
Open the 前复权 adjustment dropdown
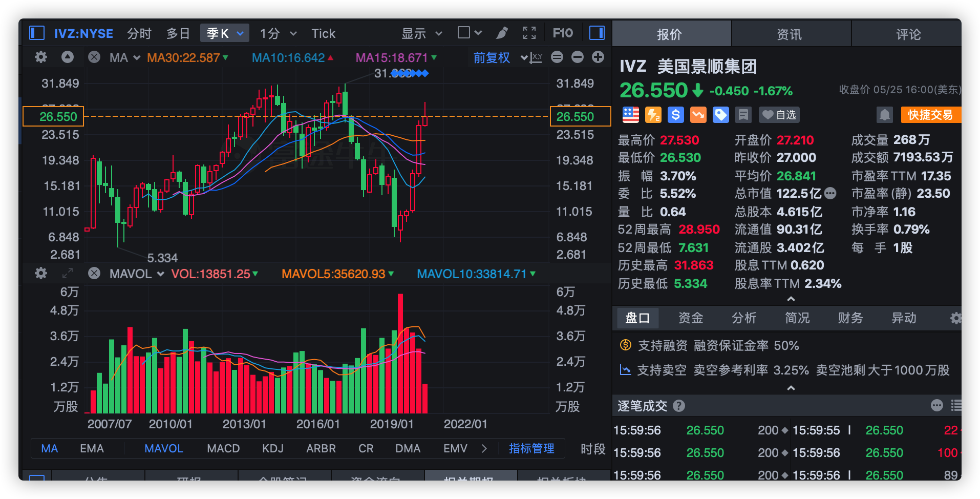[x=500, y=57]
